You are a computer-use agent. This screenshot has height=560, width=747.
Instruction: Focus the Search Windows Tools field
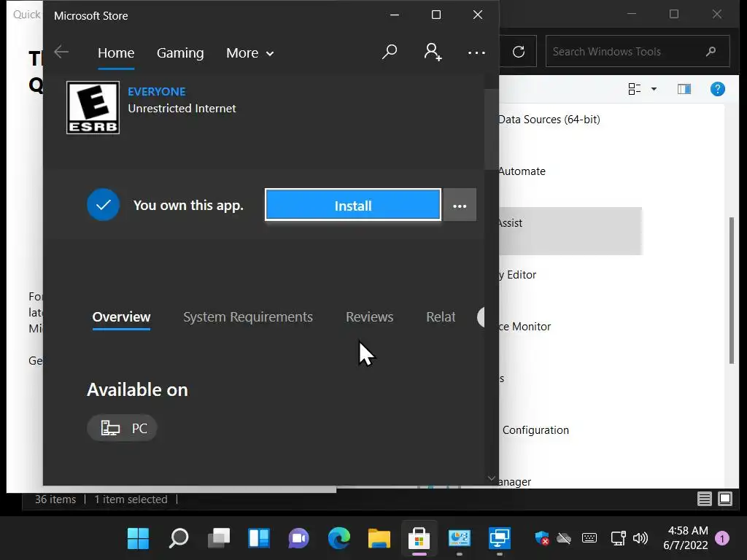point(638,52)
